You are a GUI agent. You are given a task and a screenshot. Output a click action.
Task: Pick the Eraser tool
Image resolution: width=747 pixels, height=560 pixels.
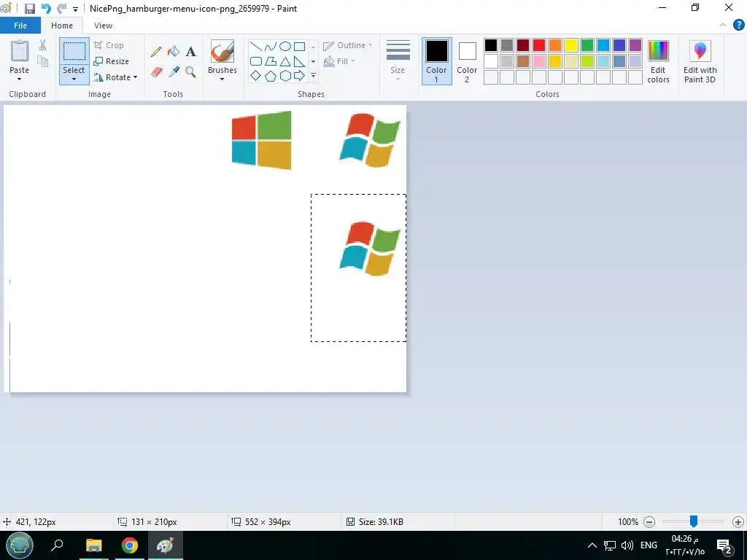tap(157, 72)
